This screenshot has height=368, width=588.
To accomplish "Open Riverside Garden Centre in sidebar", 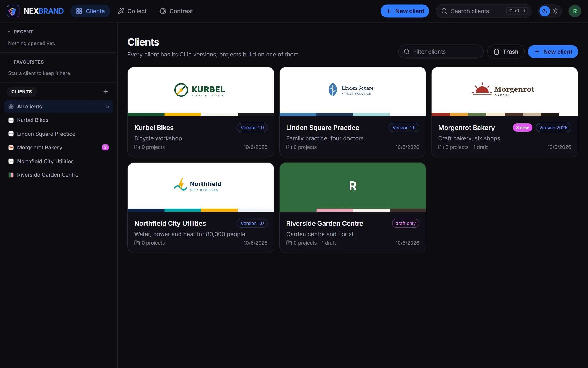I will coord(59,175).
